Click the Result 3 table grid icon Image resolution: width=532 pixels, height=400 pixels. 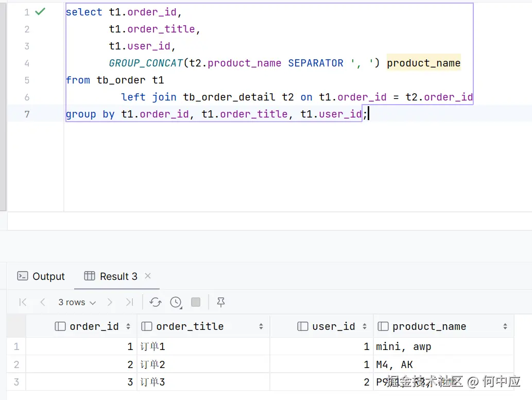[90, 276]
